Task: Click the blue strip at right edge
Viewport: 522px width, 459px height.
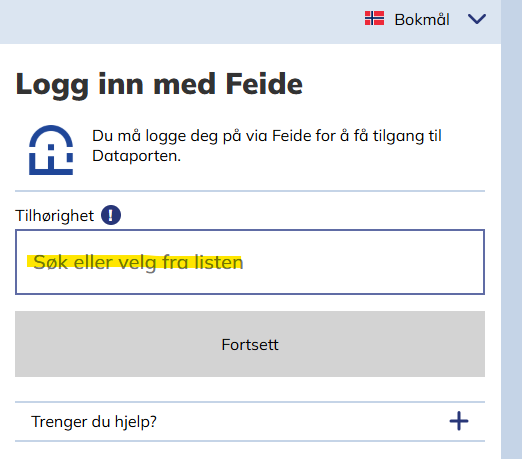Action: (511, 229)
